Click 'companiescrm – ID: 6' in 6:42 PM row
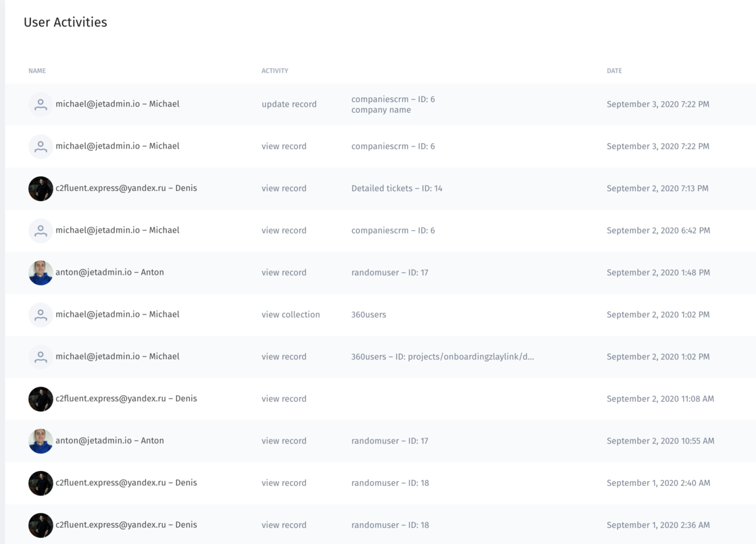 click(393, 231)
